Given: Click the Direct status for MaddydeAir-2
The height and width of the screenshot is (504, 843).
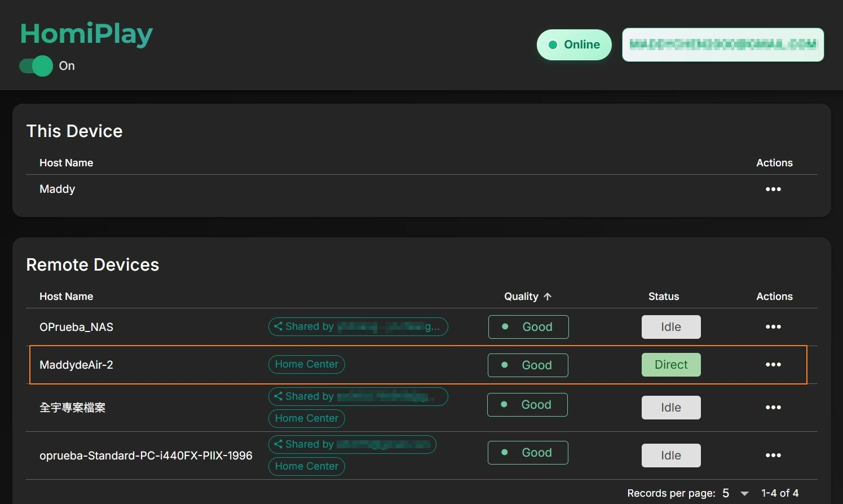Looking at the screenshot, I should point(671,365).
